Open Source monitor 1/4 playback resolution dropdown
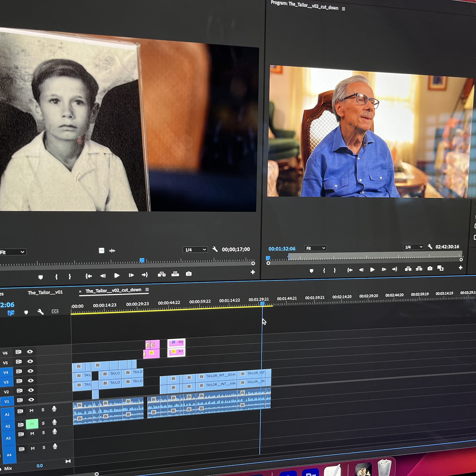 tap(195, 250)
